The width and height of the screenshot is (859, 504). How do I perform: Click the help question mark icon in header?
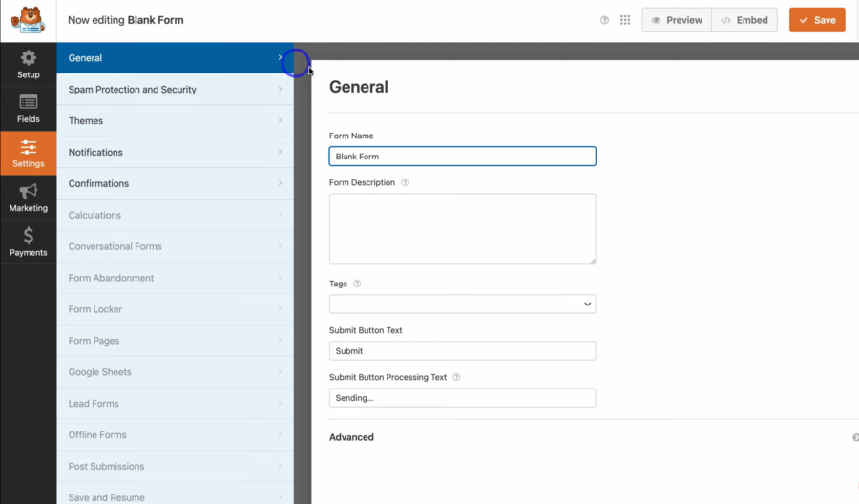point(604,20)
